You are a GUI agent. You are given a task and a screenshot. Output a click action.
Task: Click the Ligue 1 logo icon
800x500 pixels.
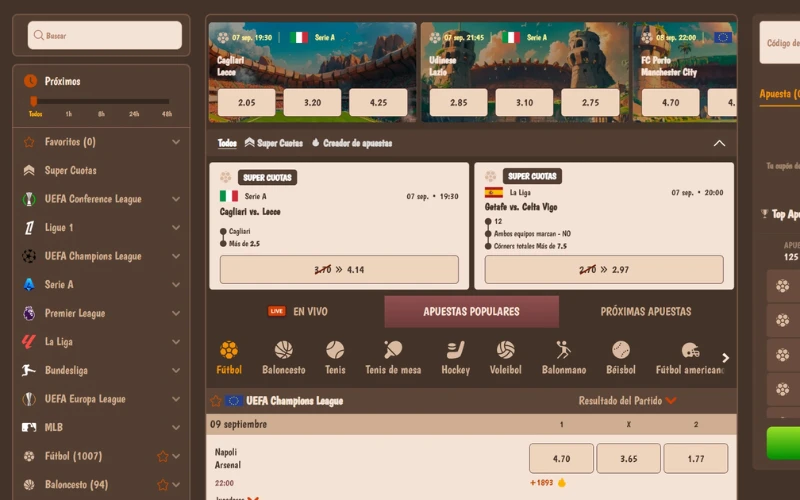pos(29,228)
